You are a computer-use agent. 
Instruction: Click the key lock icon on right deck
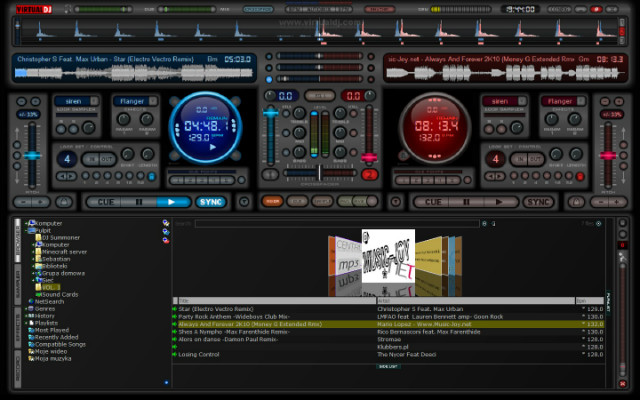[x=576, y=202]
